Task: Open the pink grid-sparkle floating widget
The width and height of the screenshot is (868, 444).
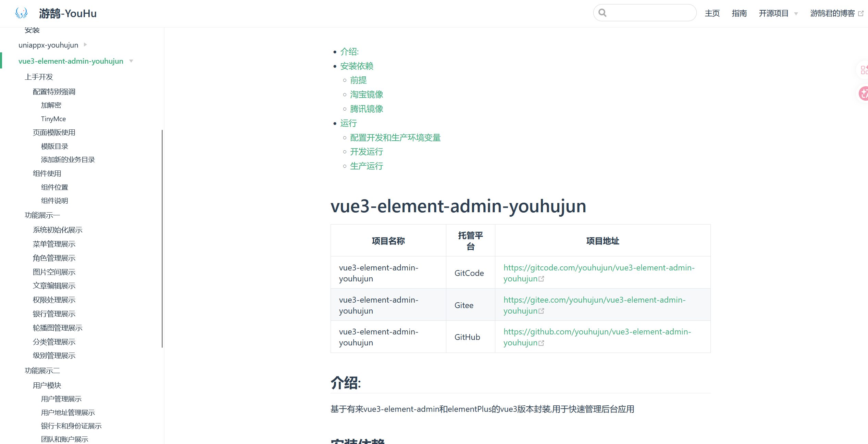Action: point(864,70)
